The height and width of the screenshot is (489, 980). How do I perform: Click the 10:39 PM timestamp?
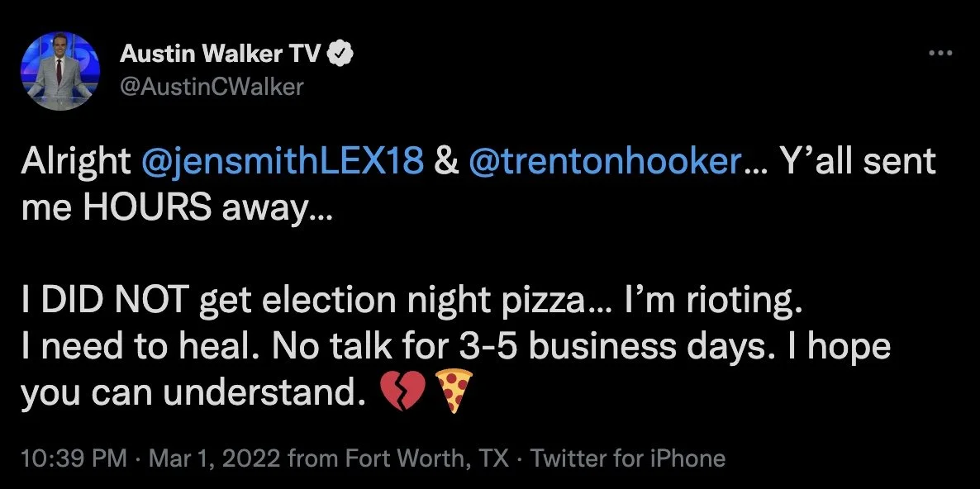(74, 459)
